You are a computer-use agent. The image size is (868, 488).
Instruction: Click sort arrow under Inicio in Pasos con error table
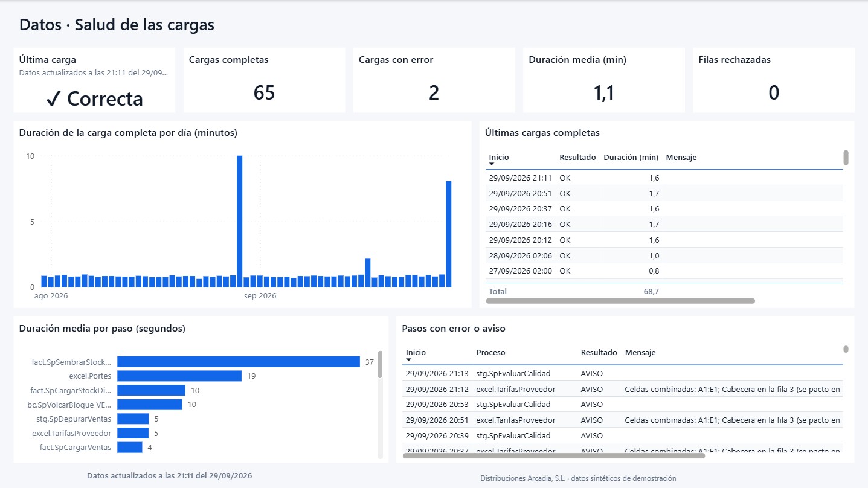click(409, 359)
